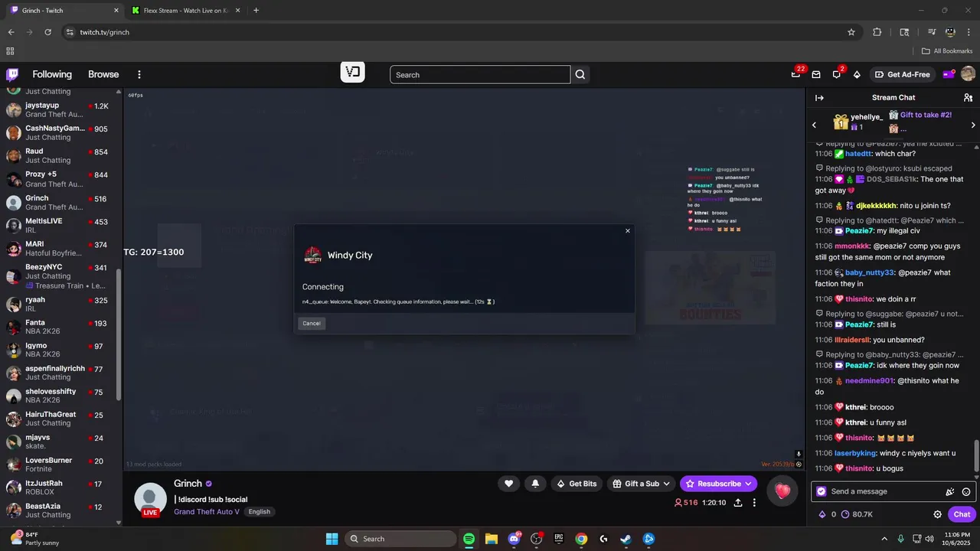Click the Grinch live avatar thumbnail
The width and height of the screenshot is (980, 551).
(x=150, y=499)
